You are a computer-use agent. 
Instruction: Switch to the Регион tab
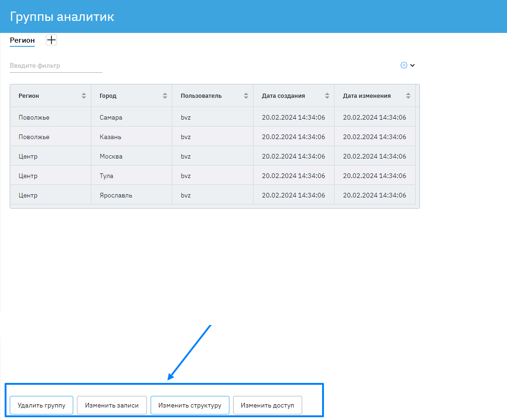tap(22, 40)
